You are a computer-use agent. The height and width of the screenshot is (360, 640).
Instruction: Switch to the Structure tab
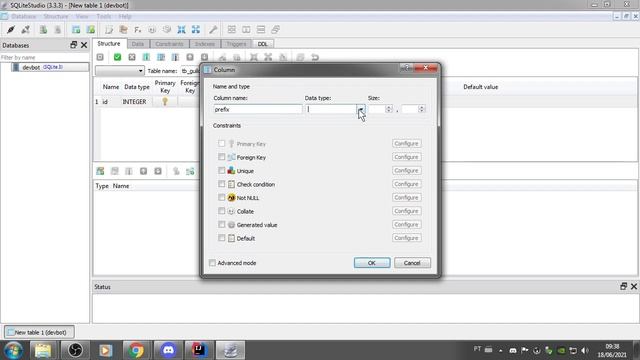[x=109, y=43]
